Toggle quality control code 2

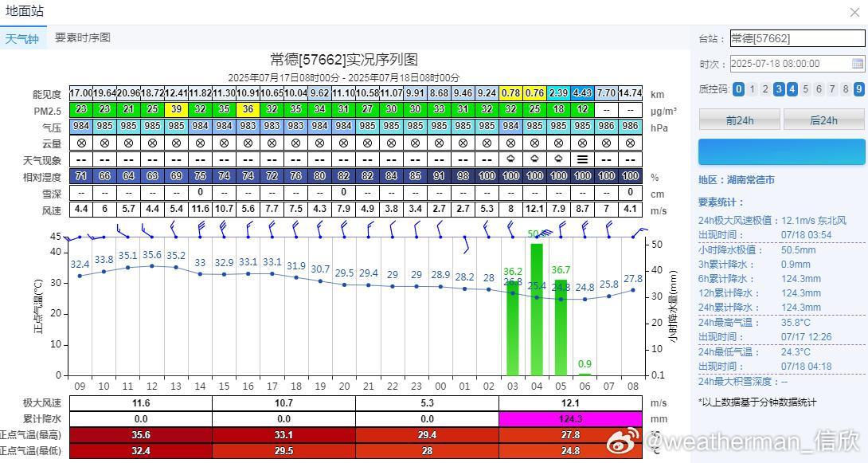coord(765,88)
